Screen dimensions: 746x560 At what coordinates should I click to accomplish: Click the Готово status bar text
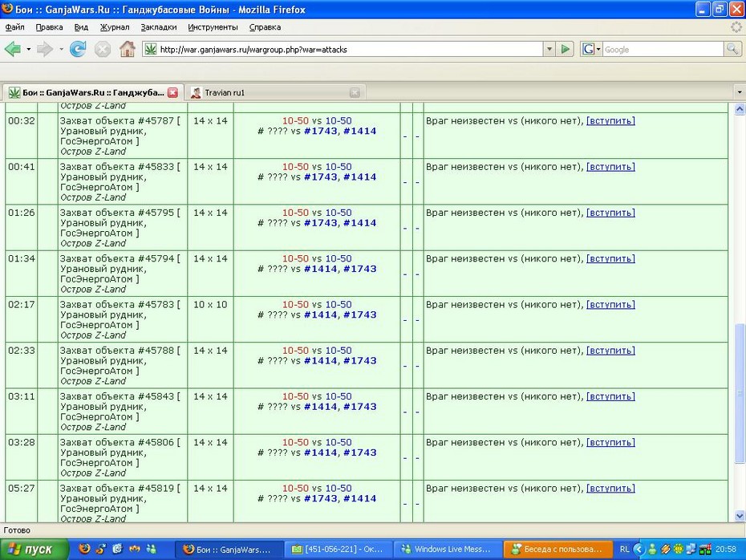tap(17, 530)
